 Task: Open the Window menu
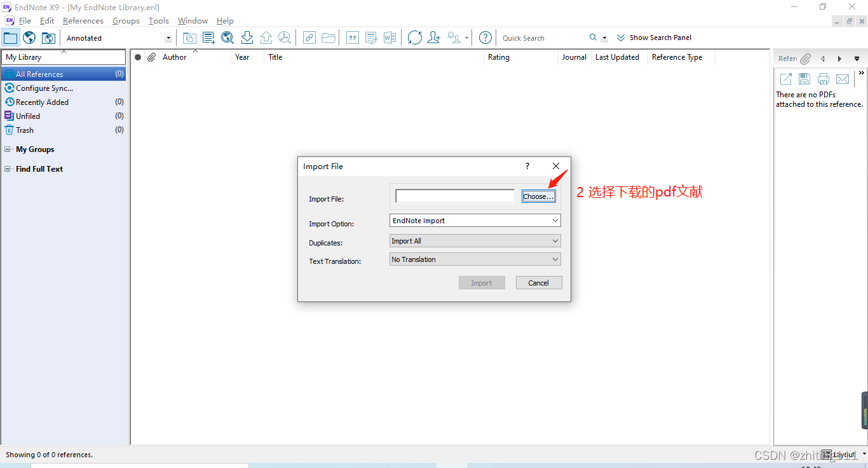point(193,21)
